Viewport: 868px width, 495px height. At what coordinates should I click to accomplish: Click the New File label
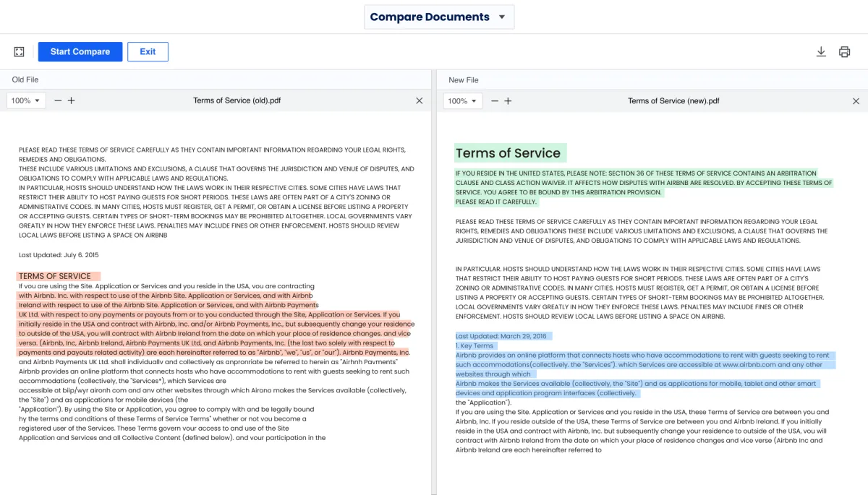click(464, 80)
